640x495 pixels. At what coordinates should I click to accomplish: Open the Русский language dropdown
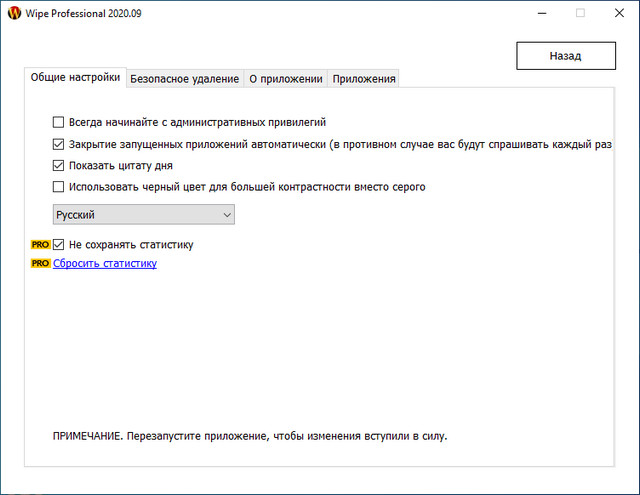[x=143, y=215]
